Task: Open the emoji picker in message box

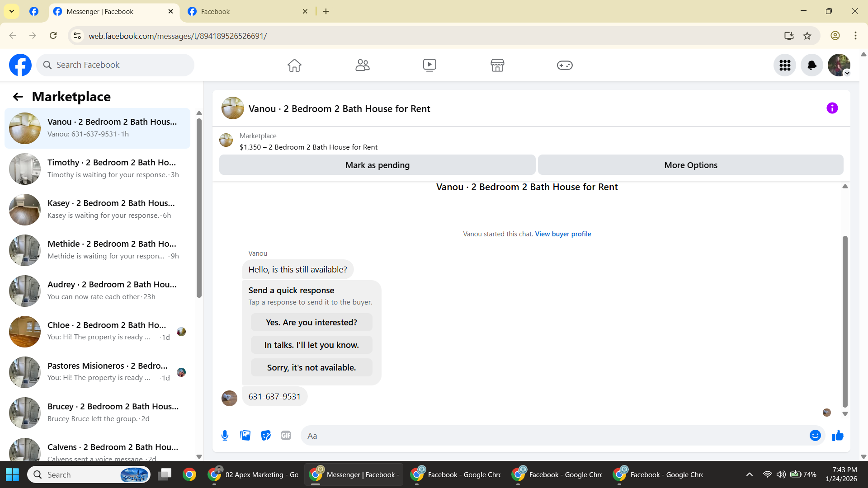Action: point(815,436)
